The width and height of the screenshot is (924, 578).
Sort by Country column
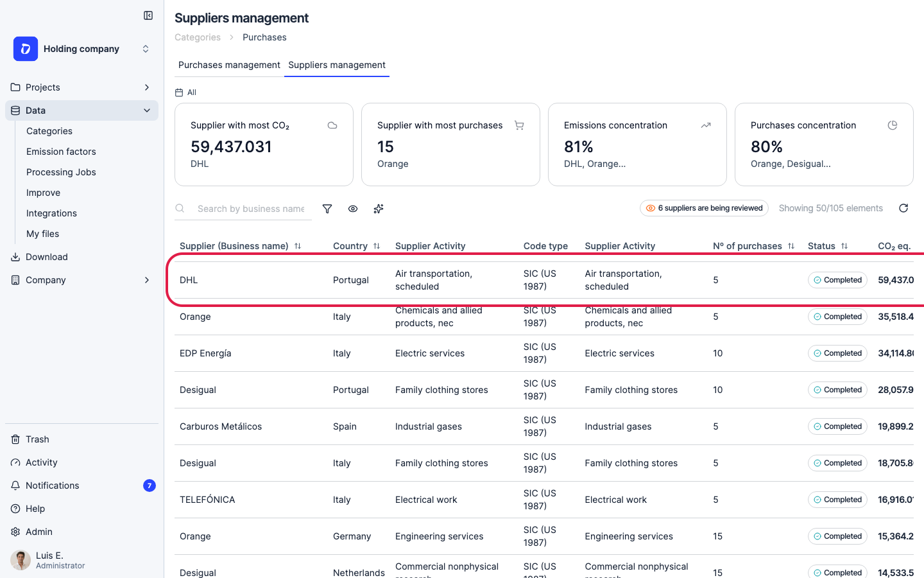pos(377,246)
